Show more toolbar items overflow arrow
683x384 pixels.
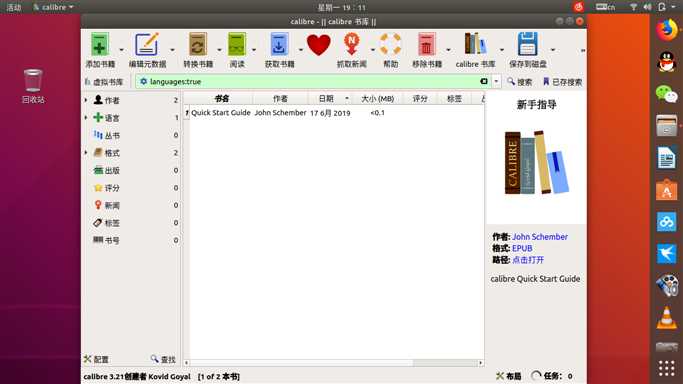pyautogui.click(x=582, y=51)
